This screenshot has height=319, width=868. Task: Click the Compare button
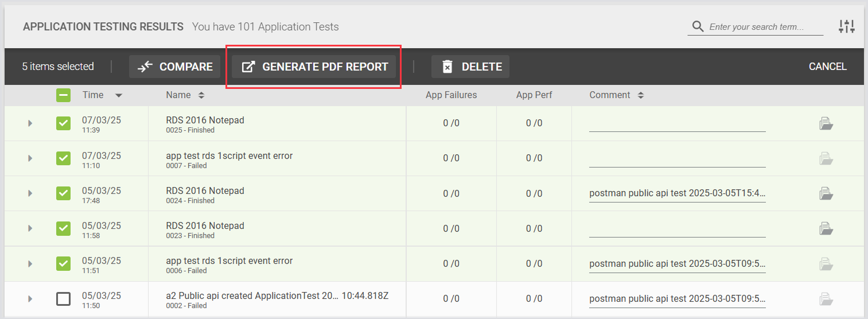coord(175,67)
